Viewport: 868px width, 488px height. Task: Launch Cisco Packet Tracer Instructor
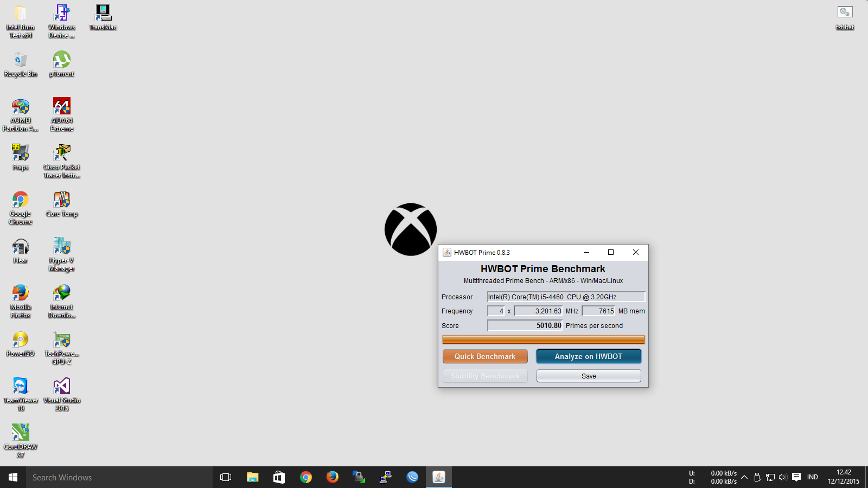62,162
